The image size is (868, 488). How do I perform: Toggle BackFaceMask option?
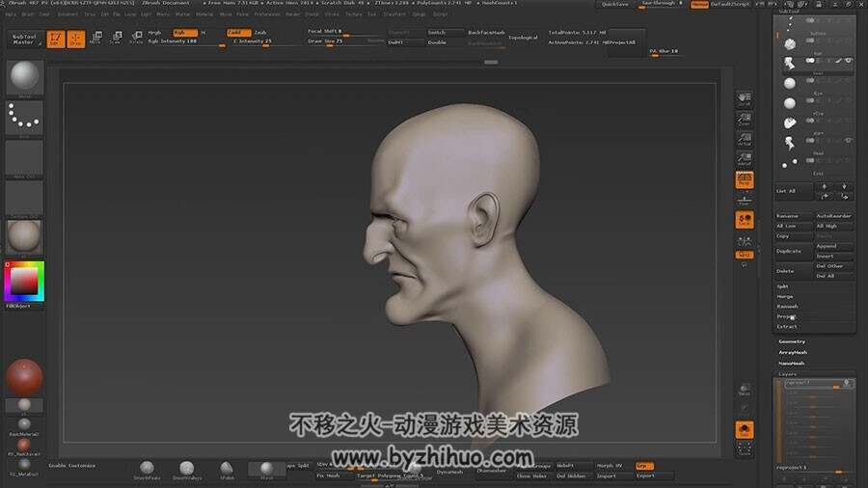tap(486, 33)
